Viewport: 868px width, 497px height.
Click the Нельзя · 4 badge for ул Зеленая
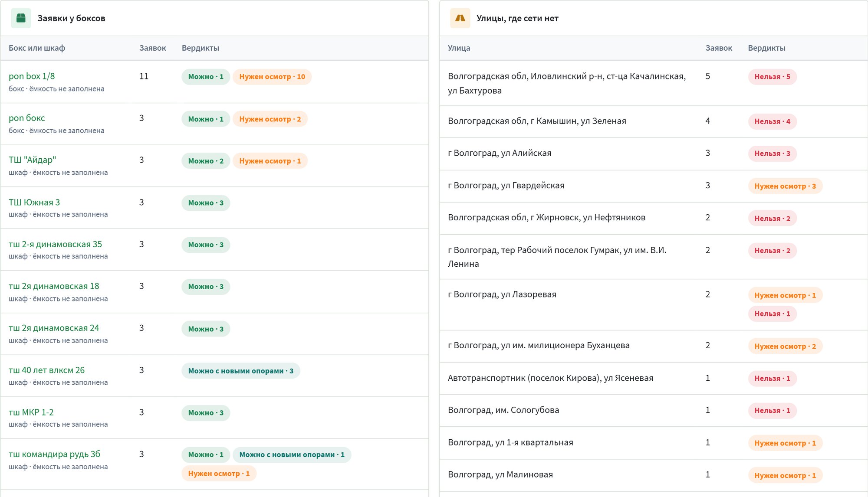tap(772, 121)
